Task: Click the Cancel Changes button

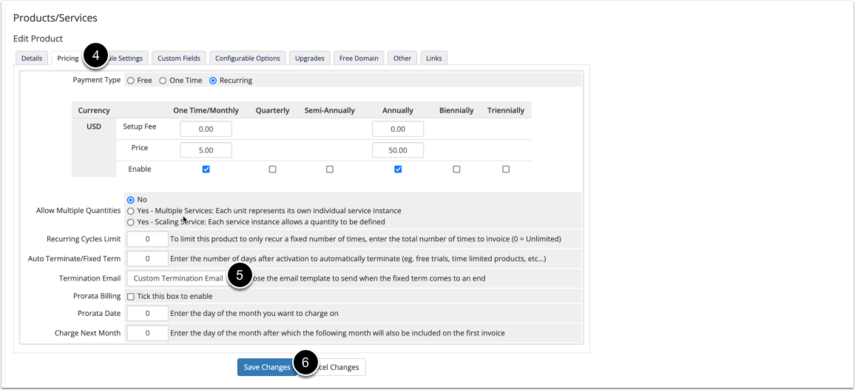Action: click(335, 367)
